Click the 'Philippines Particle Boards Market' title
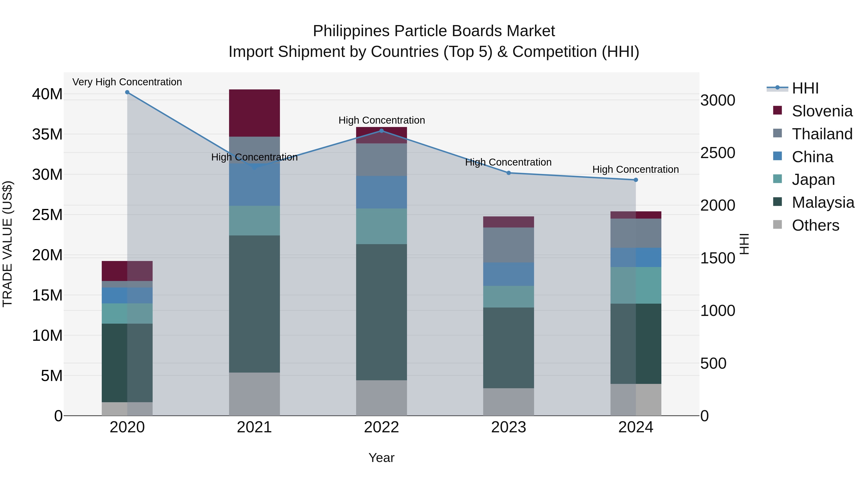This screenshot has height=488, width=868. 434,31
